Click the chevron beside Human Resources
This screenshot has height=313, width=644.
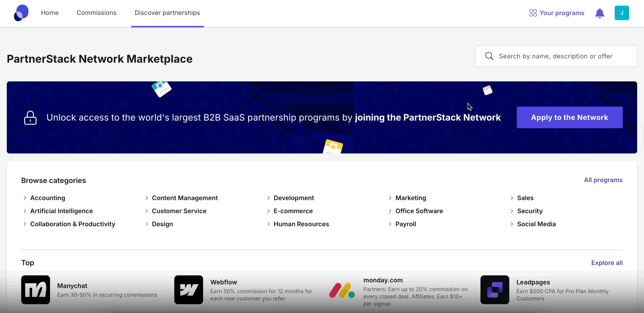coord(268,224)
